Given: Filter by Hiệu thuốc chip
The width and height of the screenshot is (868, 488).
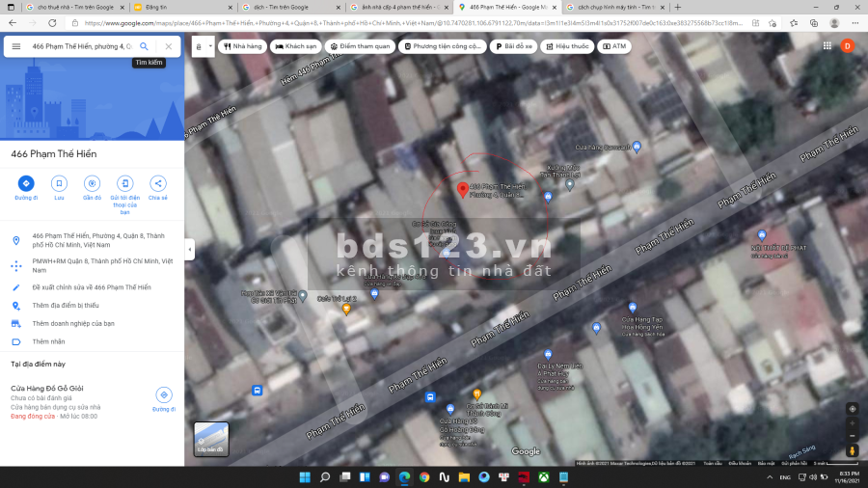Looking at the screenshot, I should click(567, 46).
